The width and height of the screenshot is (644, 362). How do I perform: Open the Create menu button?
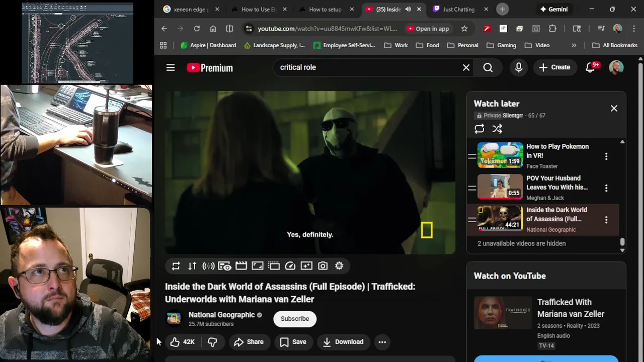click(x=554, y=67)
